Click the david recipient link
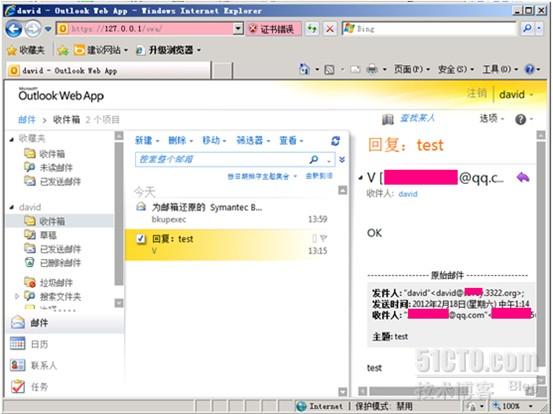The width and height of the screenshot is (553, 414). (x=408, y=194)
